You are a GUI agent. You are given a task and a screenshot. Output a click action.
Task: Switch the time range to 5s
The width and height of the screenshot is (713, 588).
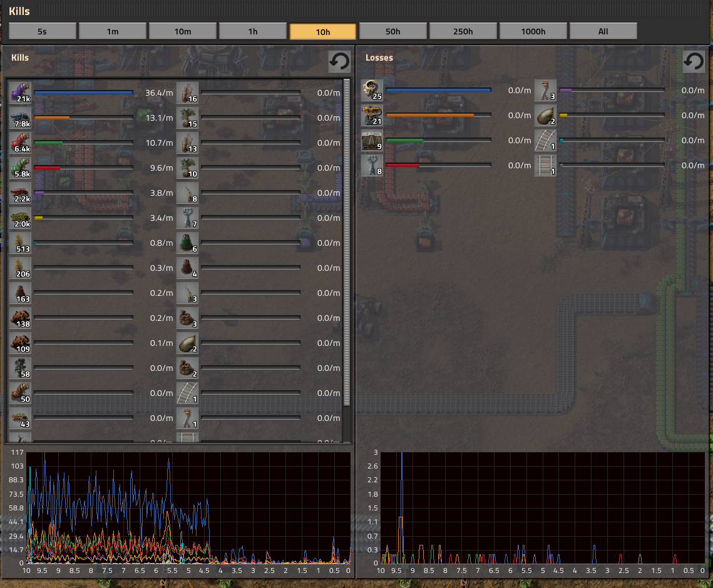coord(42,31)
